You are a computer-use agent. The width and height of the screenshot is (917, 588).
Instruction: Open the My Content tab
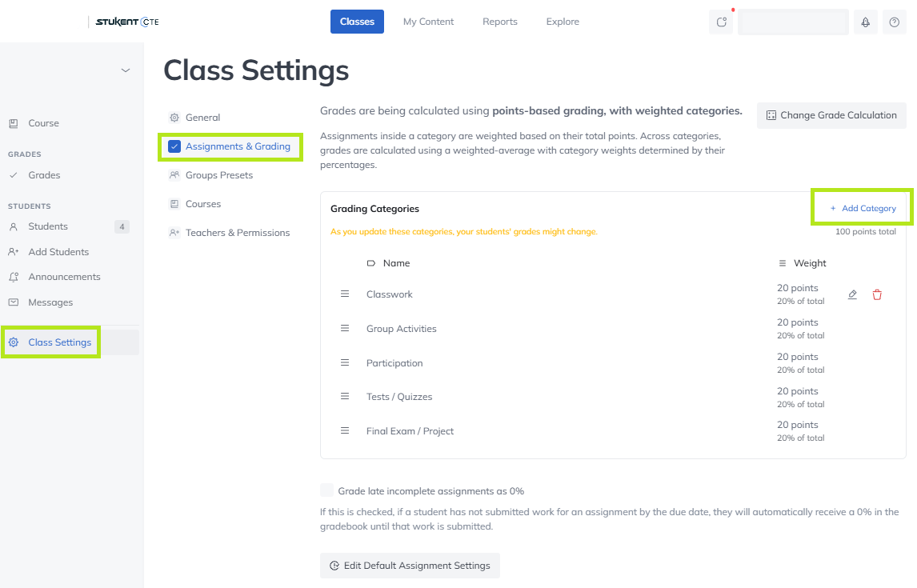(x=428, y=22)
